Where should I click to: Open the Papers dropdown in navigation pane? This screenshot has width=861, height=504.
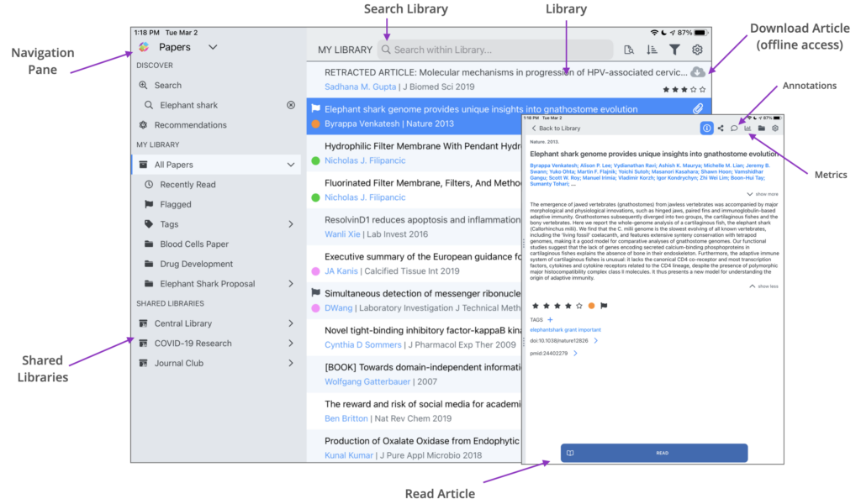213,48
